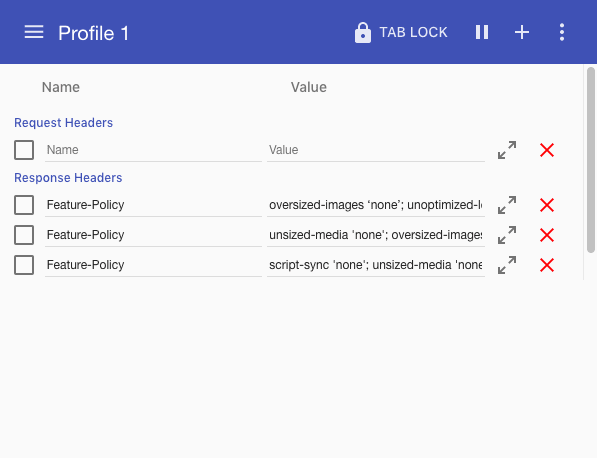Pause the profile with the pause icon
Screen dimensions: 597x458
482,32
